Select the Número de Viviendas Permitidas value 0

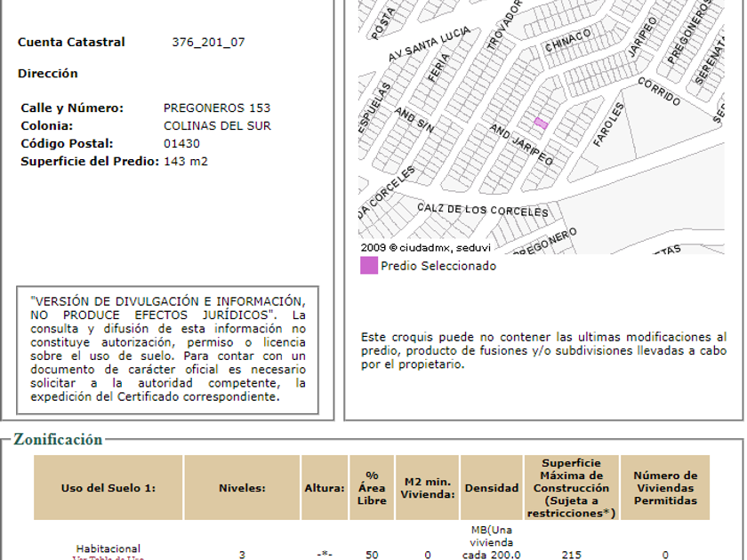[665, 555]
